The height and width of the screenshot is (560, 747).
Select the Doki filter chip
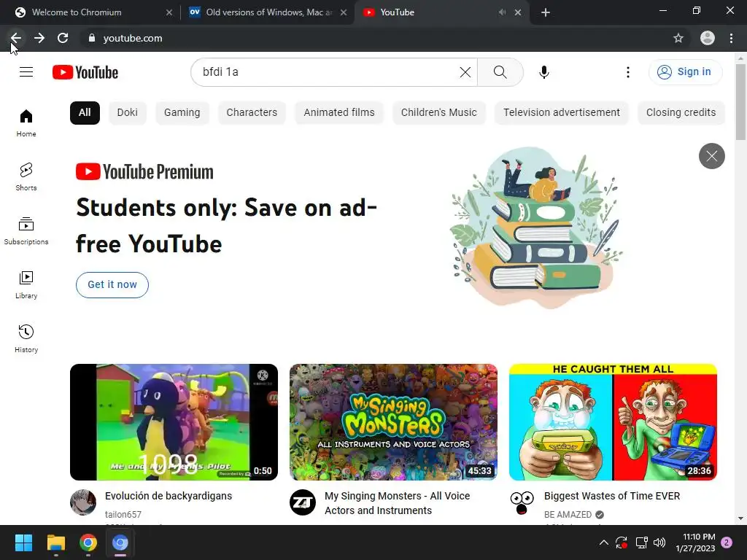(127, 113)
